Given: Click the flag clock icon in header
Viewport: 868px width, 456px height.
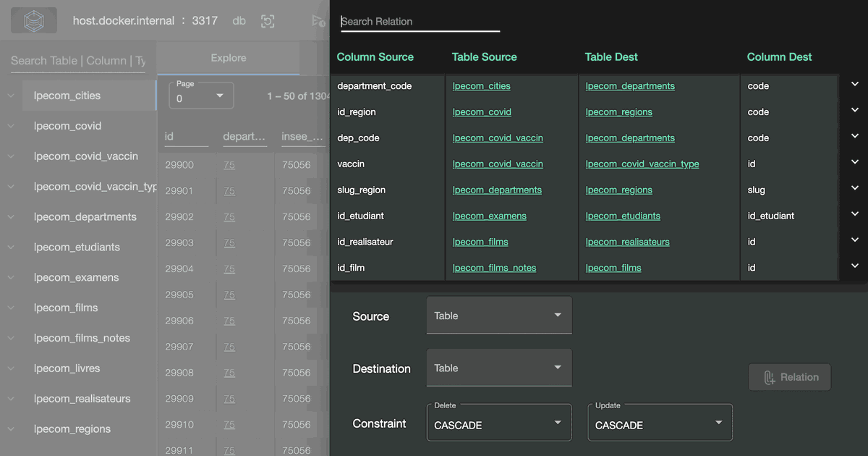Looking at the screenshot, I should point(318,21).
